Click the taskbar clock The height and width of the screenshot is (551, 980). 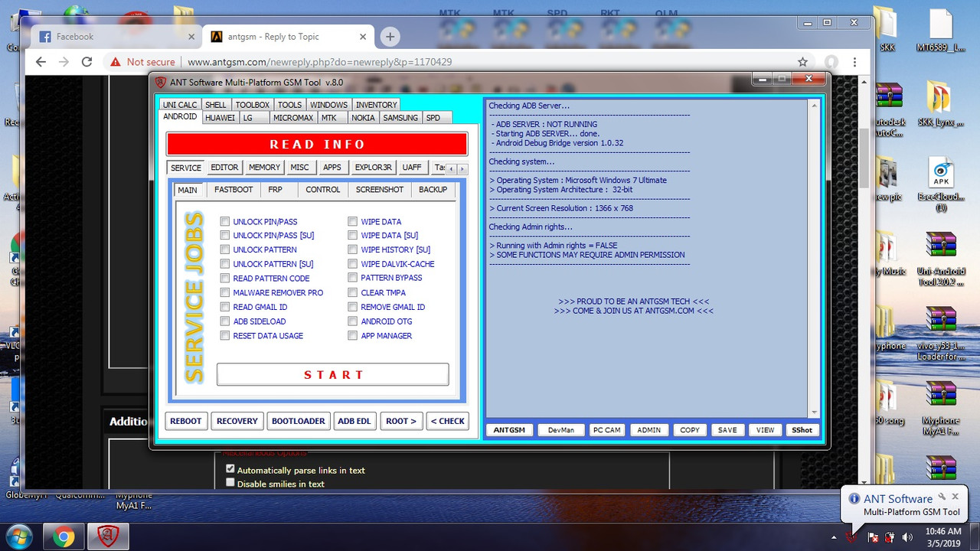click(x=943, y=537)
